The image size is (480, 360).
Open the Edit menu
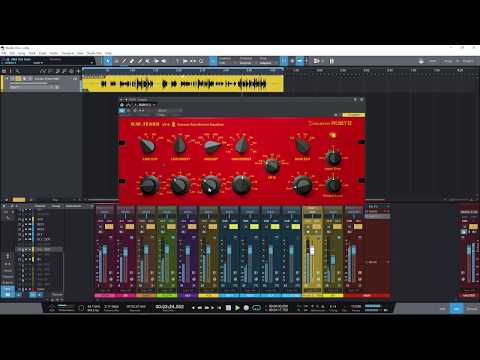[12, 53]
